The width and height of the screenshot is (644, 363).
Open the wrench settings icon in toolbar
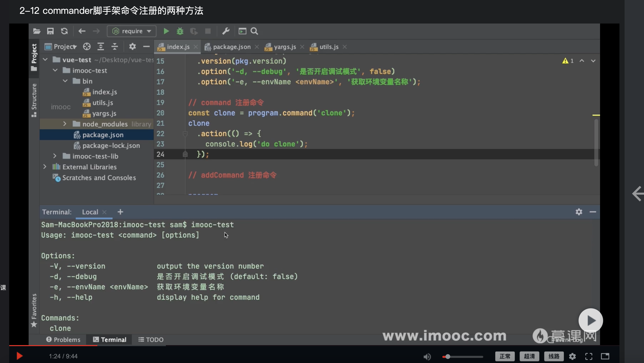(x=226, y=31)
